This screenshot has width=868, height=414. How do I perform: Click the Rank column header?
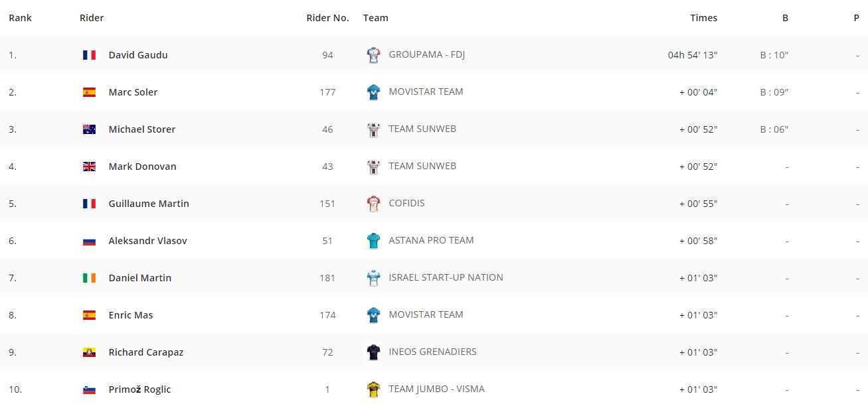tap(20, 18)
